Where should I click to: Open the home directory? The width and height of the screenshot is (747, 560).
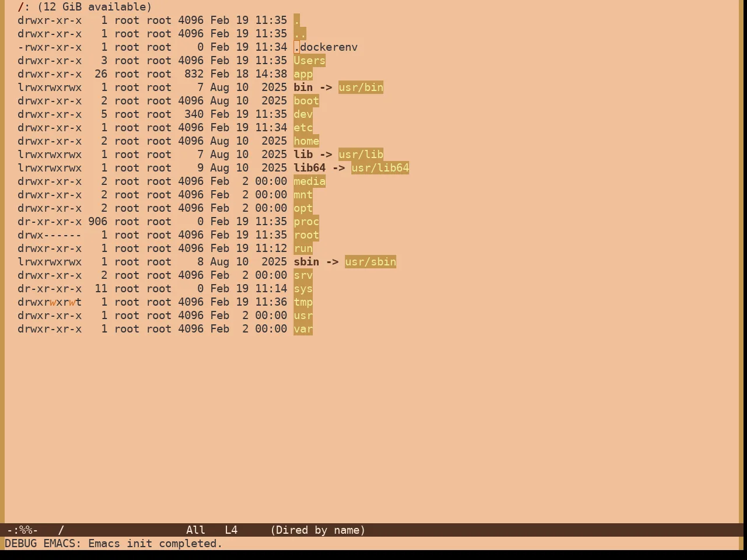[306, 141]
